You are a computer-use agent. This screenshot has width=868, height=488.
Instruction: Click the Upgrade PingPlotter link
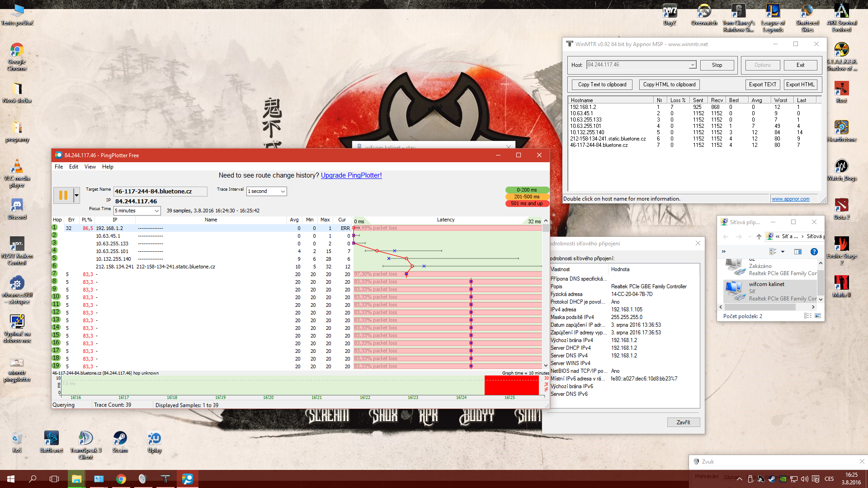[351, 175]
